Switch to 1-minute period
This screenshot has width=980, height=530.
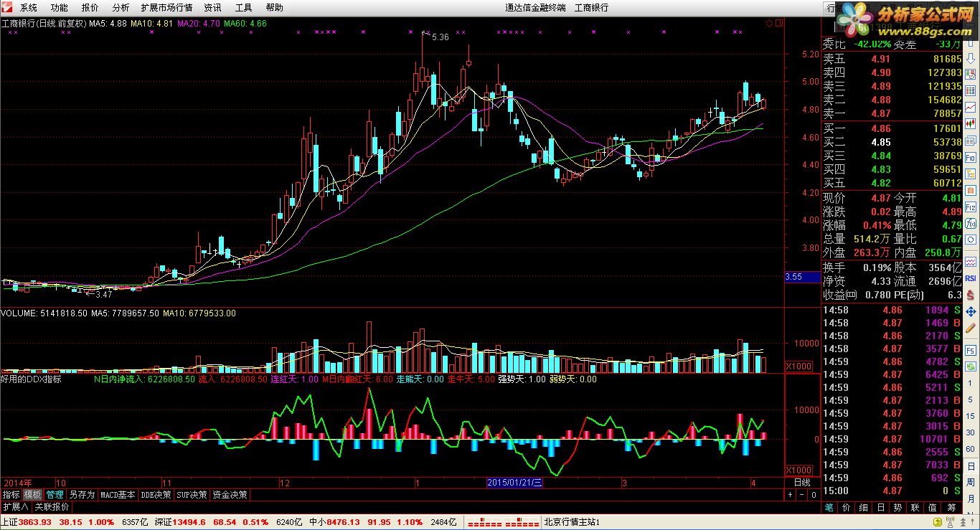pyautogui.click(x=970, y=383)
